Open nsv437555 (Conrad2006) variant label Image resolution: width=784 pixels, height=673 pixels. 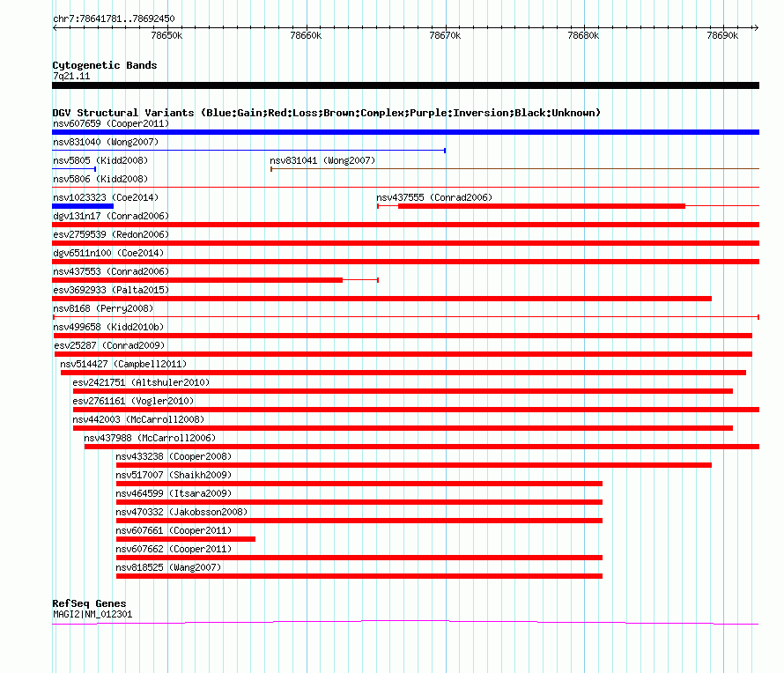[434, 197]
